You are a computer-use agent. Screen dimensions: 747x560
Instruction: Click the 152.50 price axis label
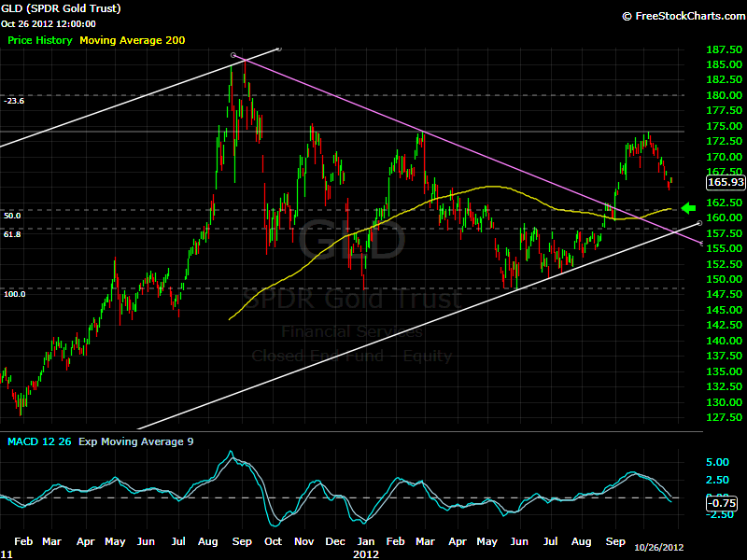725,264
